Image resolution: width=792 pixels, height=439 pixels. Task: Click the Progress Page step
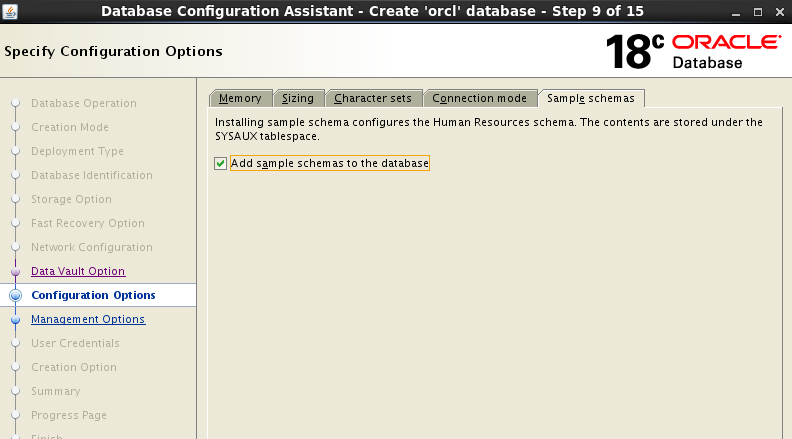coord(69,415)
